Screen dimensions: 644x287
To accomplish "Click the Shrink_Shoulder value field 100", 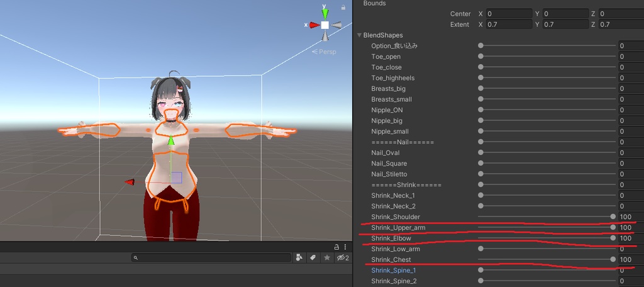I will pos(631,217).
